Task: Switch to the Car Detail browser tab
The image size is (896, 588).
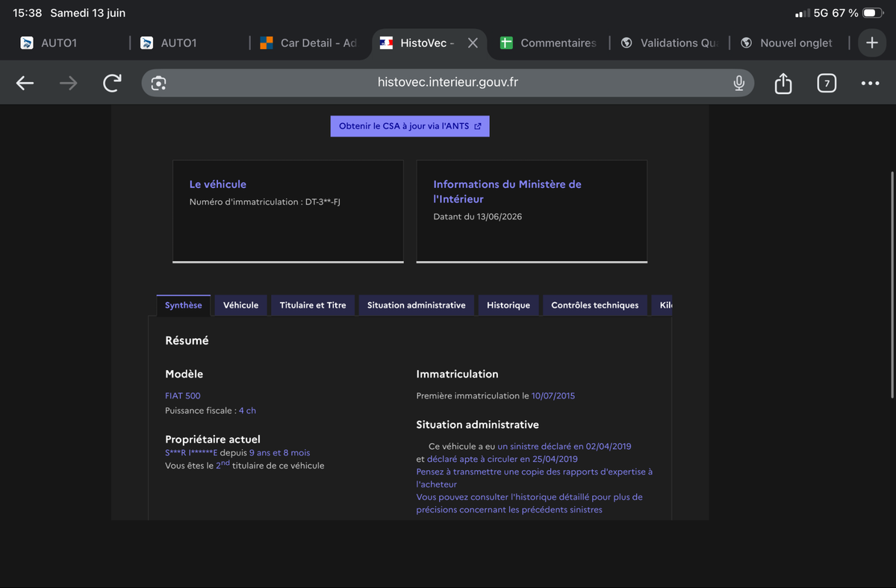Action: pos(308,43)
